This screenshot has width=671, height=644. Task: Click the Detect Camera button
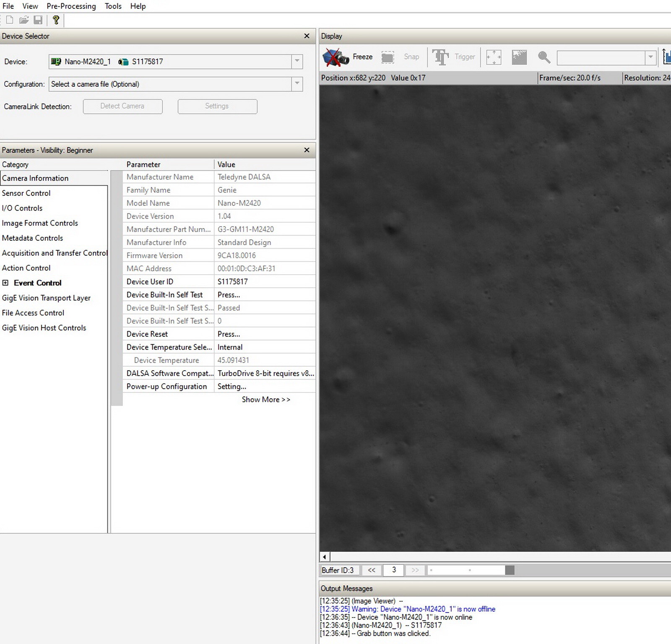click(x=122, y=106)
